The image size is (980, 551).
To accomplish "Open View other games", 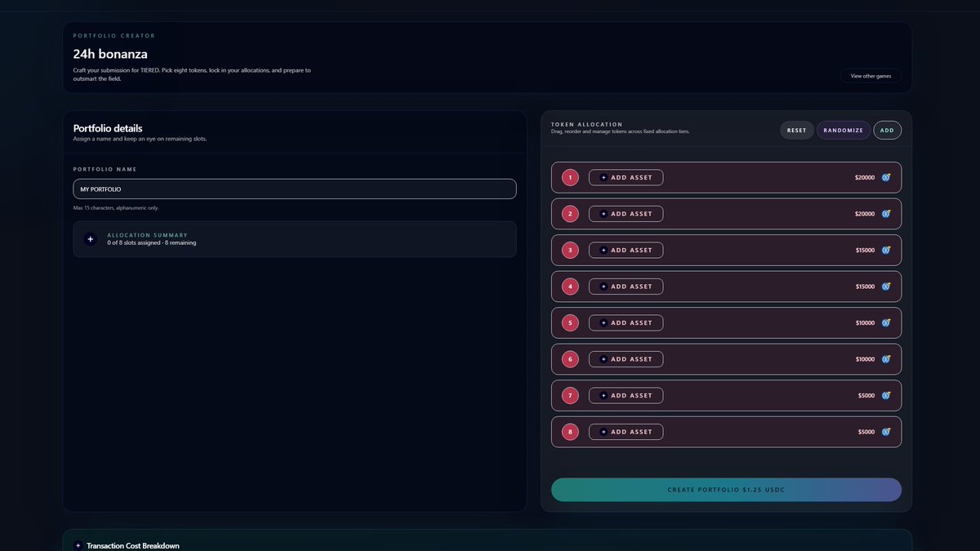I will point(871,76).
